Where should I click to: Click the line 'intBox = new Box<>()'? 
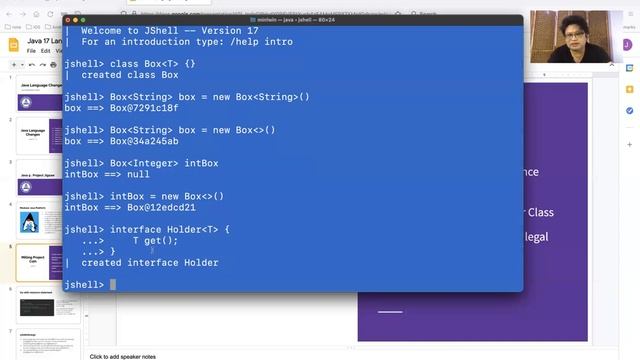click(167, 196)
